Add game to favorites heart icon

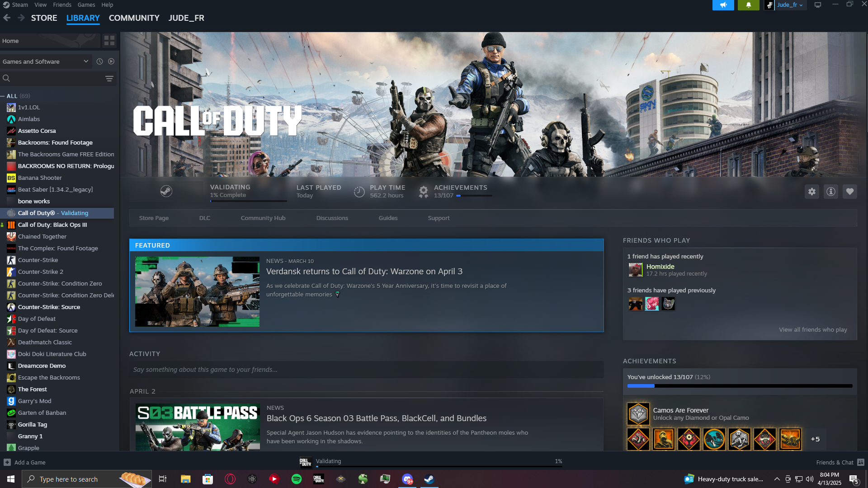(x=850, y=192)
